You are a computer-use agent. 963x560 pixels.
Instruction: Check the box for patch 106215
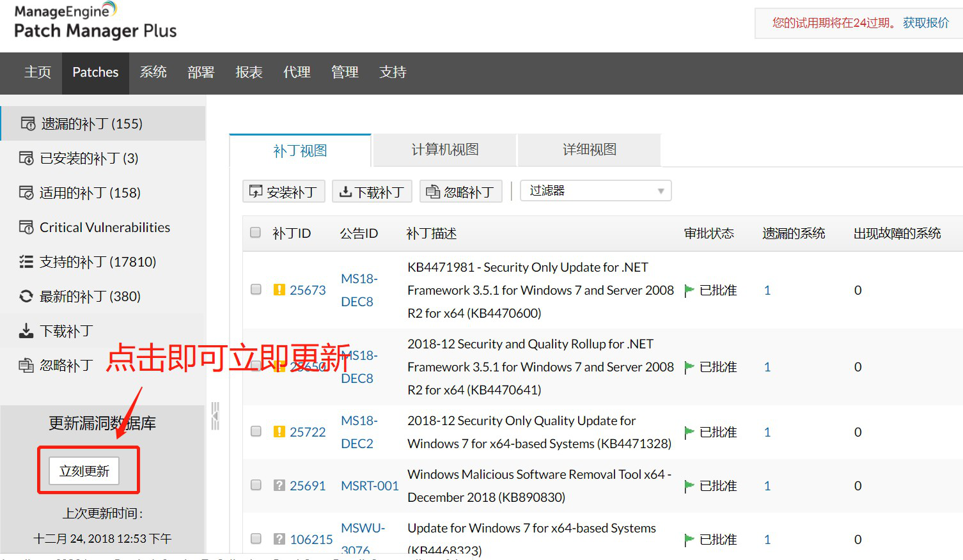(x=256, y=539)
